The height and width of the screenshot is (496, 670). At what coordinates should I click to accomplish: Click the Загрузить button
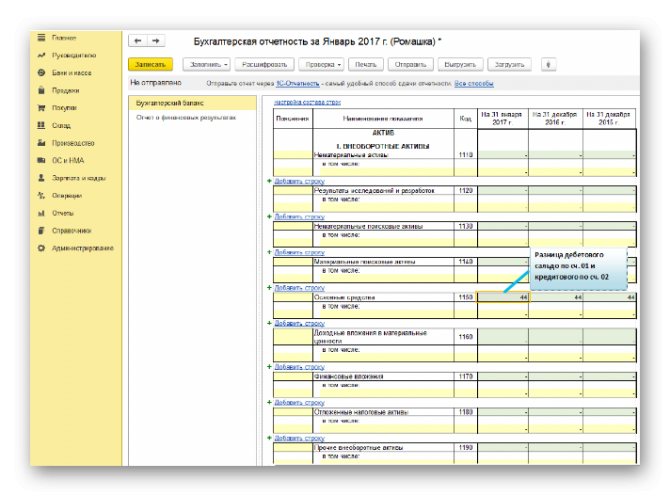pyautogui.click(x=509, y=65)
